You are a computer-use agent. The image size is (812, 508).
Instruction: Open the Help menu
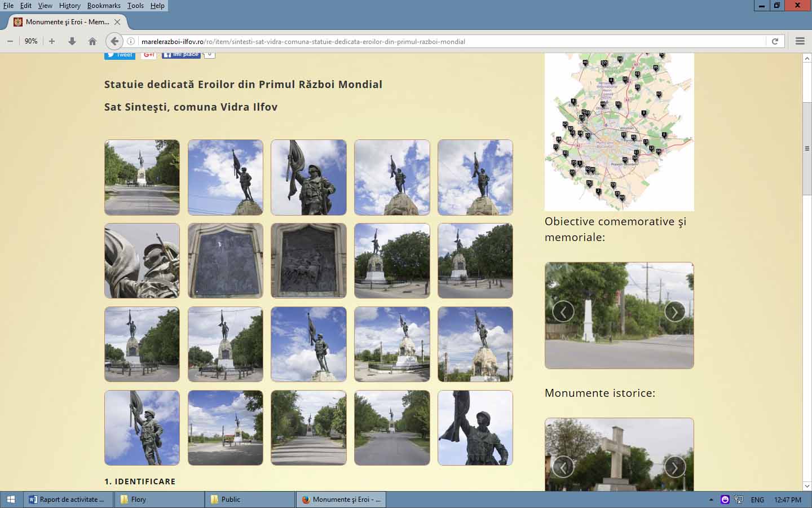pos(157,6)
